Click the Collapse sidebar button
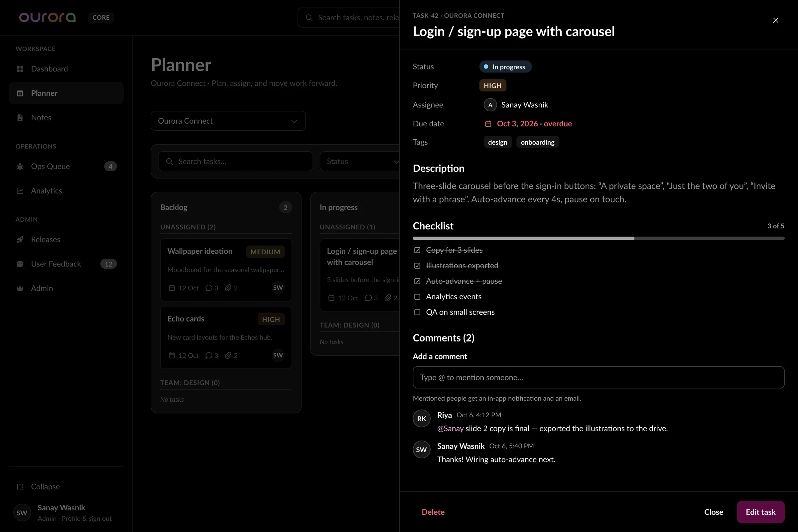The width and height of the screenshot is (798, 532). click(x=66, y=486)
